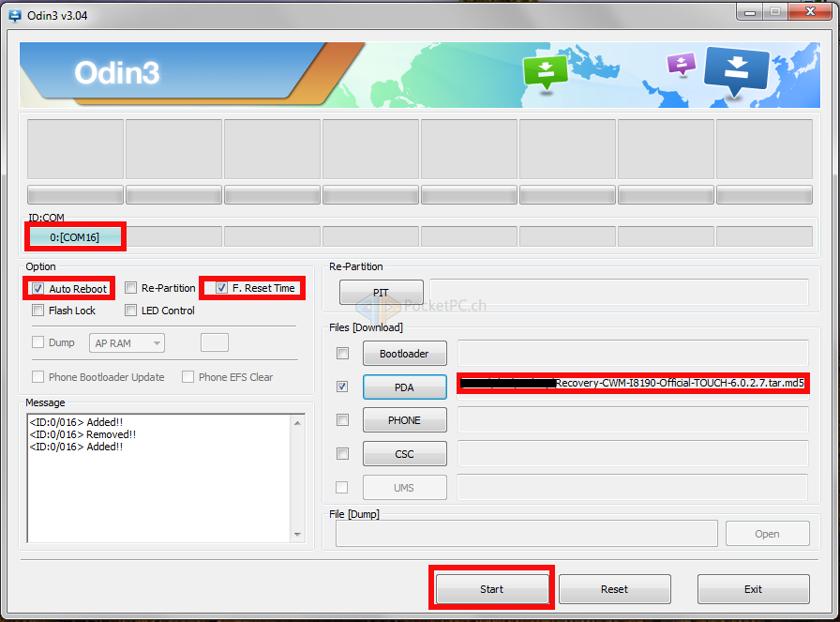This screenshot has width=840, height=622.
Task: Open the AP RAM dropdown
Action: tap(127, 343)
